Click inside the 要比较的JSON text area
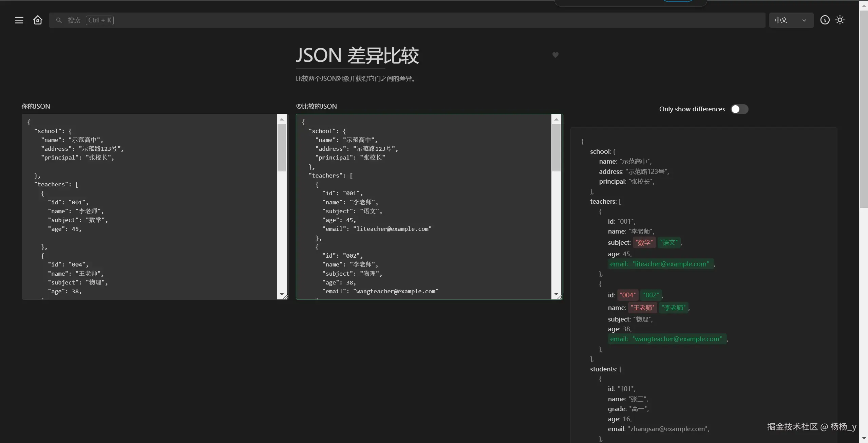 pos(423,206)
